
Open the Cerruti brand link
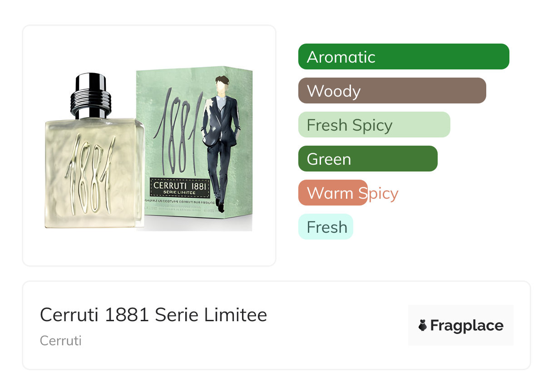point(60,340)
